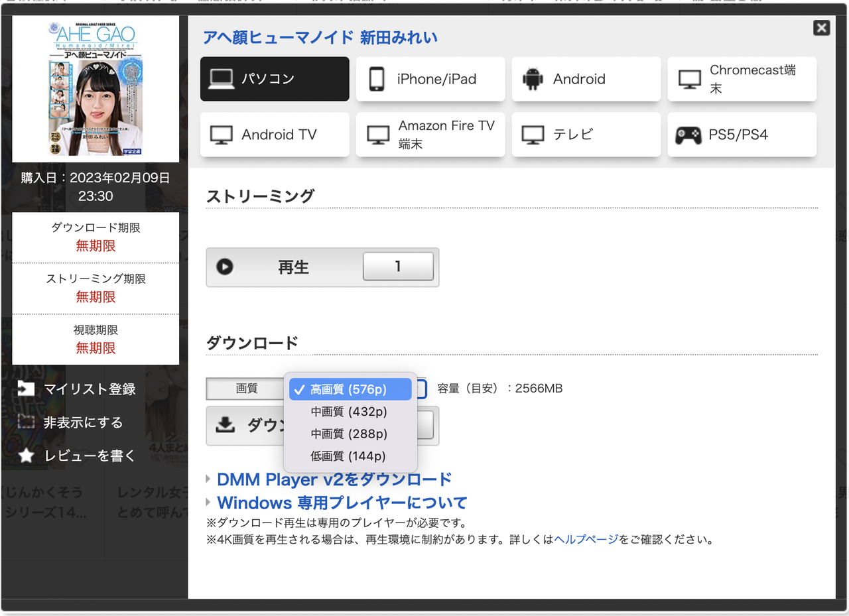Select 高画質 (576p) in the quality list
849x616 pixels.
pyautogui.click(x=350, y=389)
